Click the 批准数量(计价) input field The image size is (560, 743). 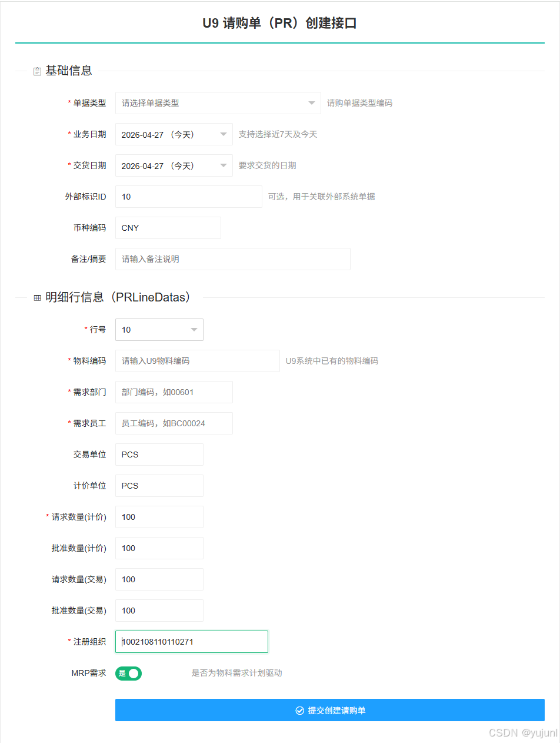tap(159, 548)
